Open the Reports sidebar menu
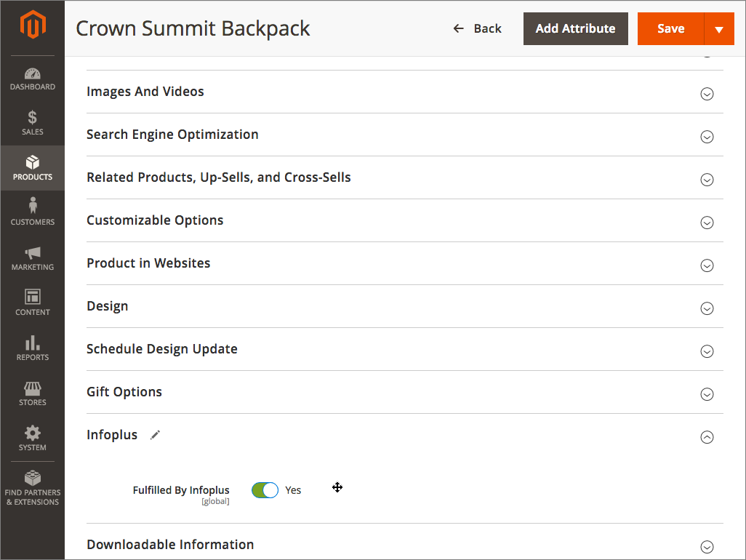This screenshot has width=746, height=560. pos(32,348)
